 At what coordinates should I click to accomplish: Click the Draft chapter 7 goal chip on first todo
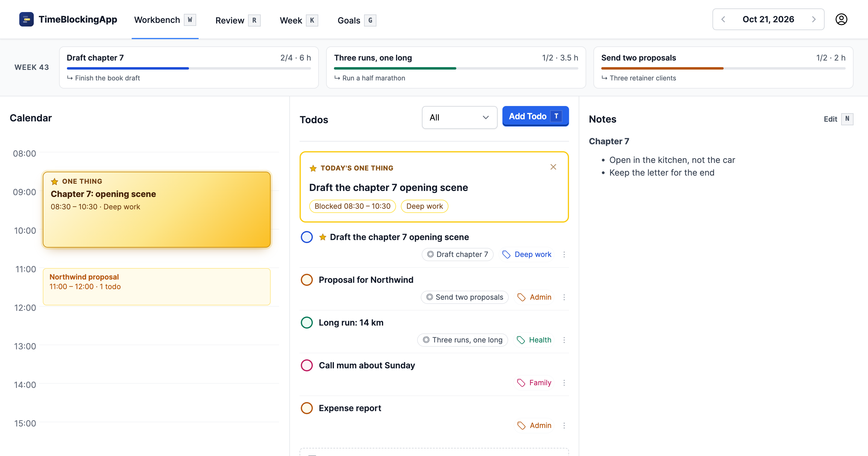[457, 254]
